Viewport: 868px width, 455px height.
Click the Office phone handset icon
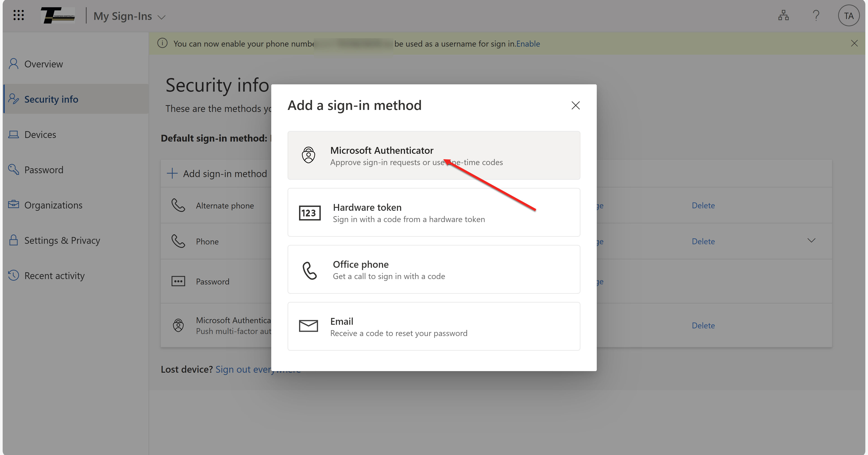pos(309,270)
